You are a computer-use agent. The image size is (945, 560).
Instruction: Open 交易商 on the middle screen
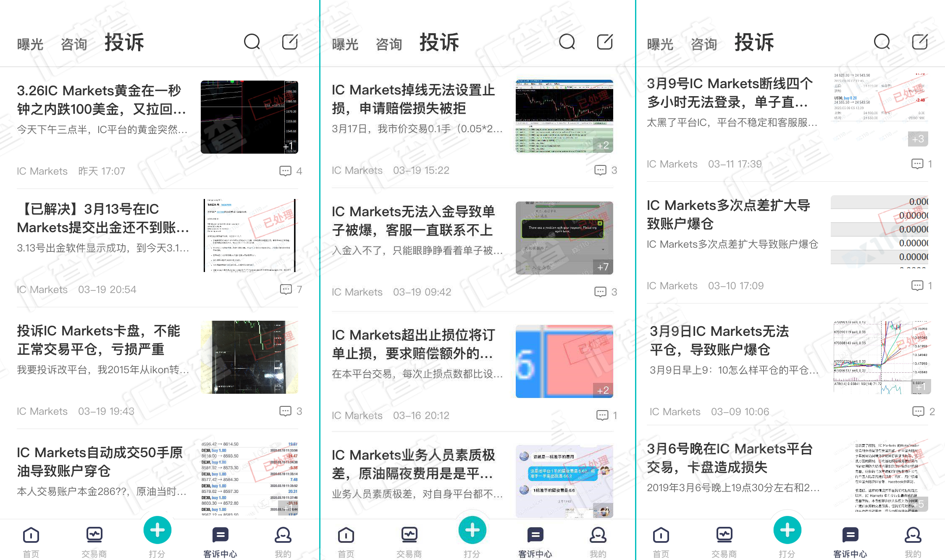point(409,542)
